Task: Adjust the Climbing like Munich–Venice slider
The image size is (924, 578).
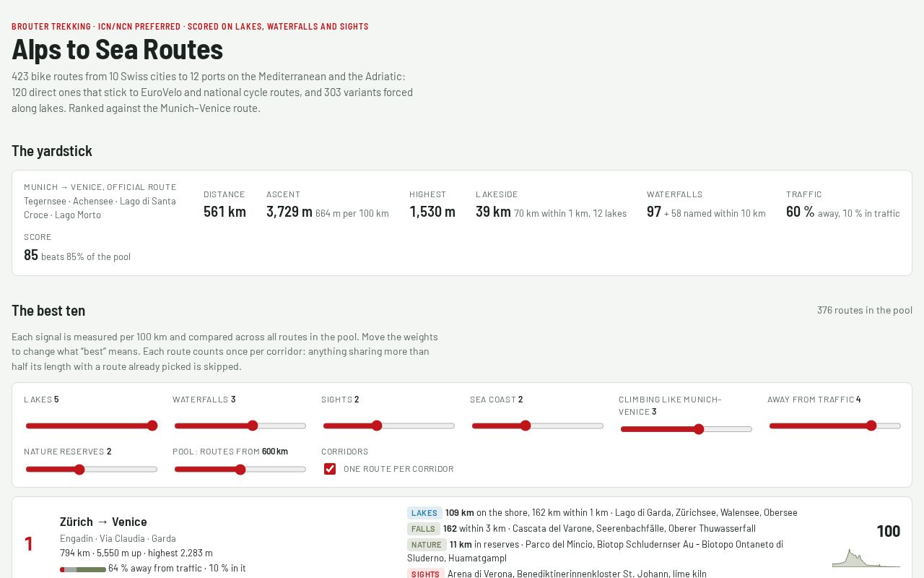Action: click(686, 429)
